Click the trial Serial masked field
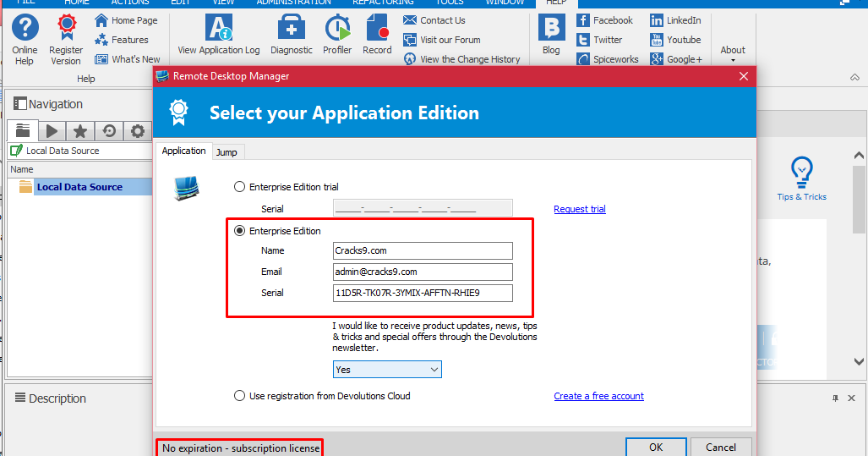Screen dimensions: 868x456 tap(423, 208)
